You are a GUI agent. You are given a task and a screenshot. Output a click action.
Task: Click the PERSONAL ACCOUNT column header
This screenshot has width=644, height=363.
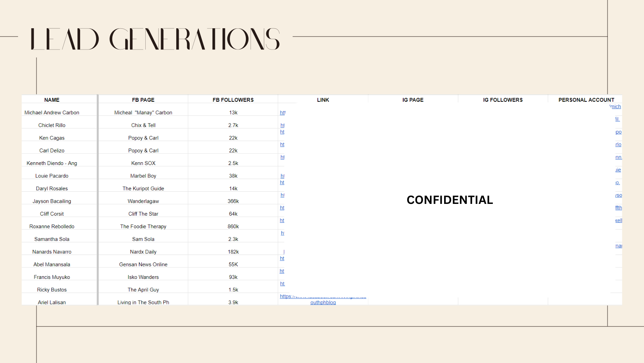coord(586,100)
